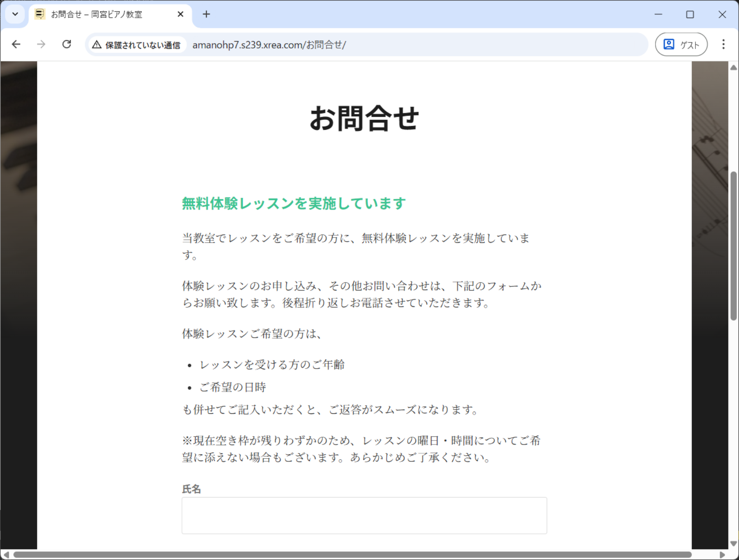The image size is (739, 560).
Task: Open the tab search chevron dropdown
Action: pyautogui.click(x=15, y=14)
